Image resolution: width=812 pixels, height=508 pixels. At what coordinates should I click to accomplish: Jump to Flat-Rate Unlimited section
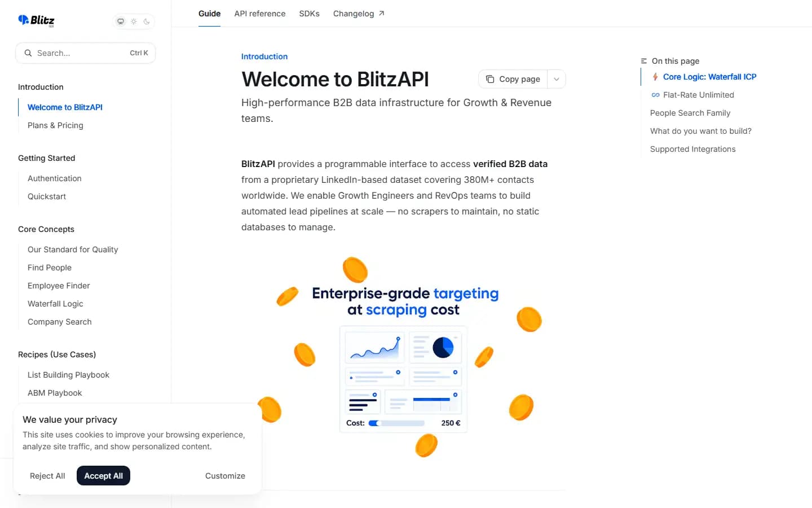(x=699, y=95)
